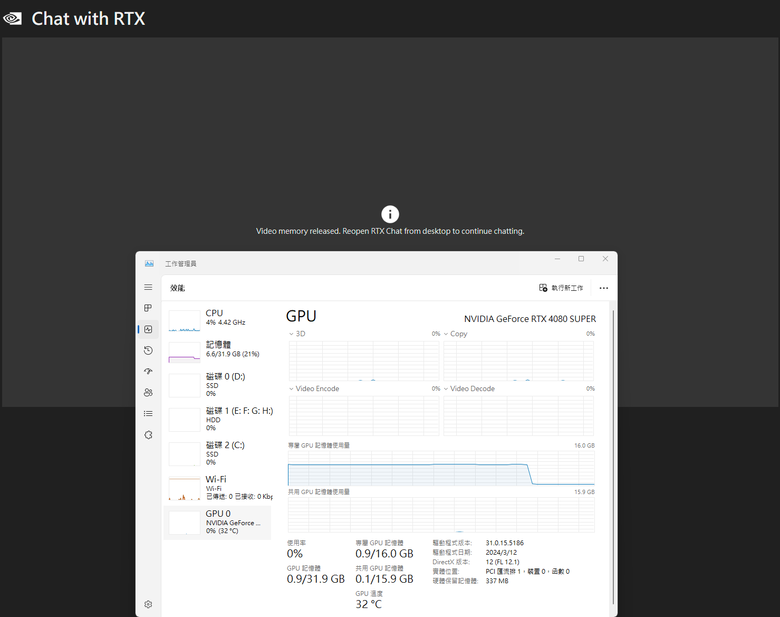Close the Task Manager window
This screenshot has height=617, width=780.
(605, 259)
